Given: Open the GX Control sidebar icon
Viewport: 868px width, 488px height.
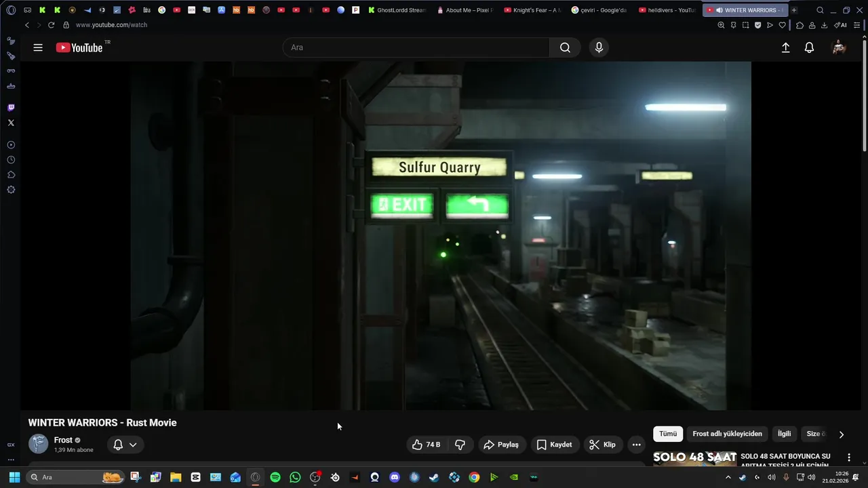Looking at the screenshot, I should click(x=11, y=445).
